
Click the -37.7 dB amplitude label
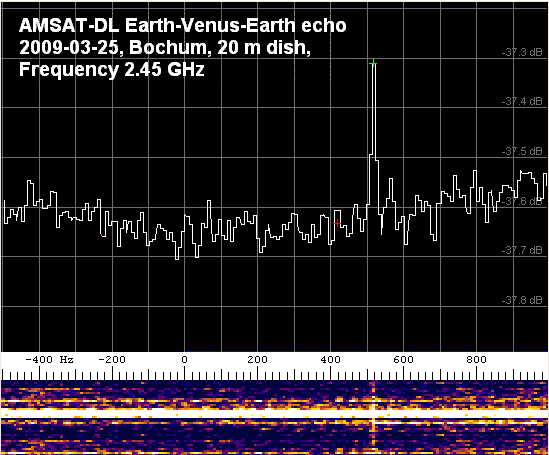coord(522,250)
